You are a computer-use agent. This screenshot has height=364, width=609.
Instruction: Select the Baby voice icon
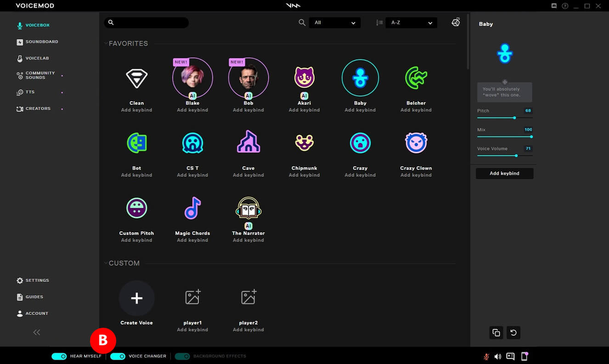(x=360, y=77)
